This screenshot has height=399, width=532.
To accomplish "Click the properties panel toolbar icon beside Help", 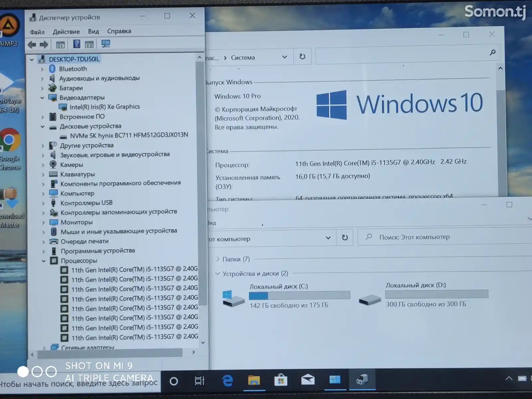I will pos(89,44).
